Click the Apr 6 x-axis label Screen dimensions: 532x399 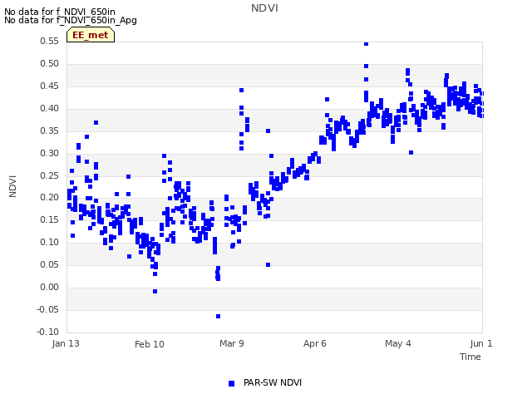coord(315,343)
